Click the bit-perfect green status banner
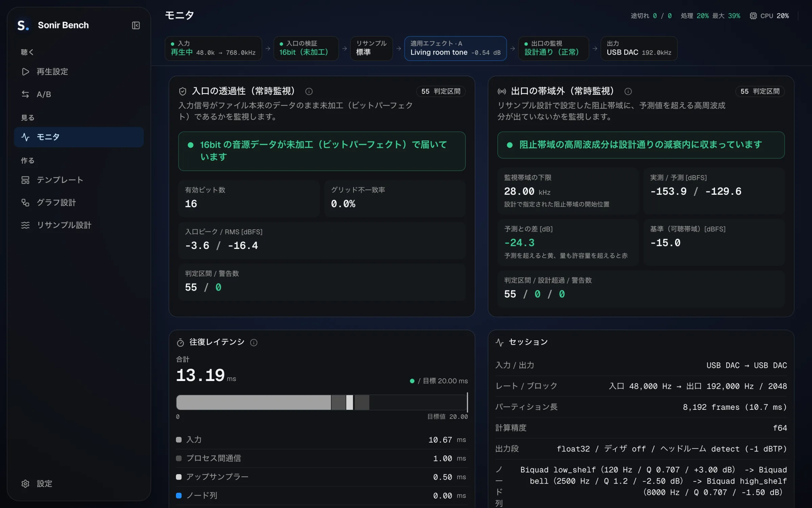 [x=322, y=151]
